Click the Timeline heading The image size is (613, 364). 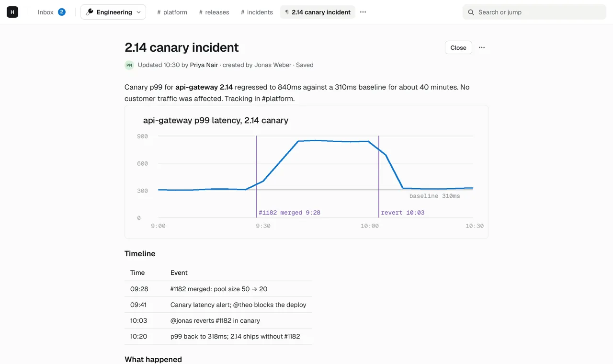(140, 254)
